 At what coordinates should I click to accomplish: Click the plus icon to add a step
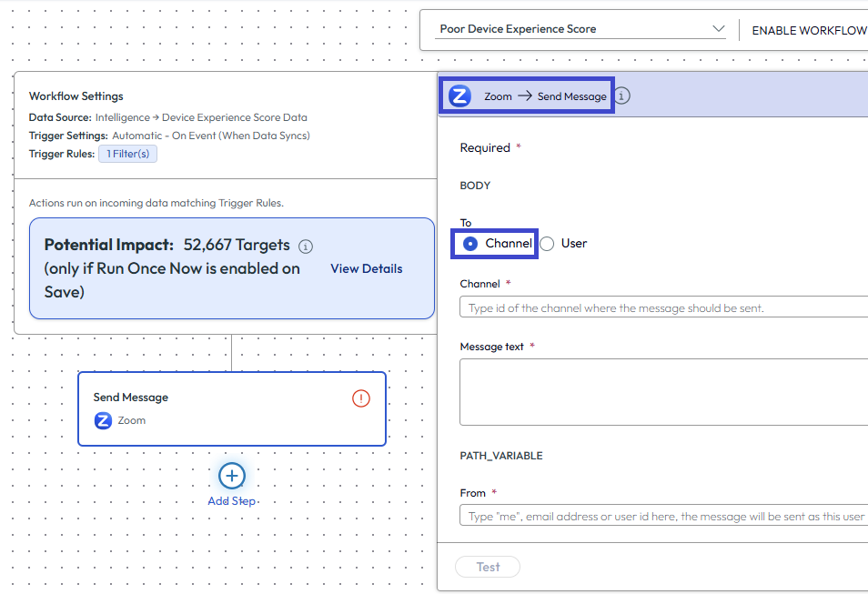pyautogui.click(x=231, y=476)
